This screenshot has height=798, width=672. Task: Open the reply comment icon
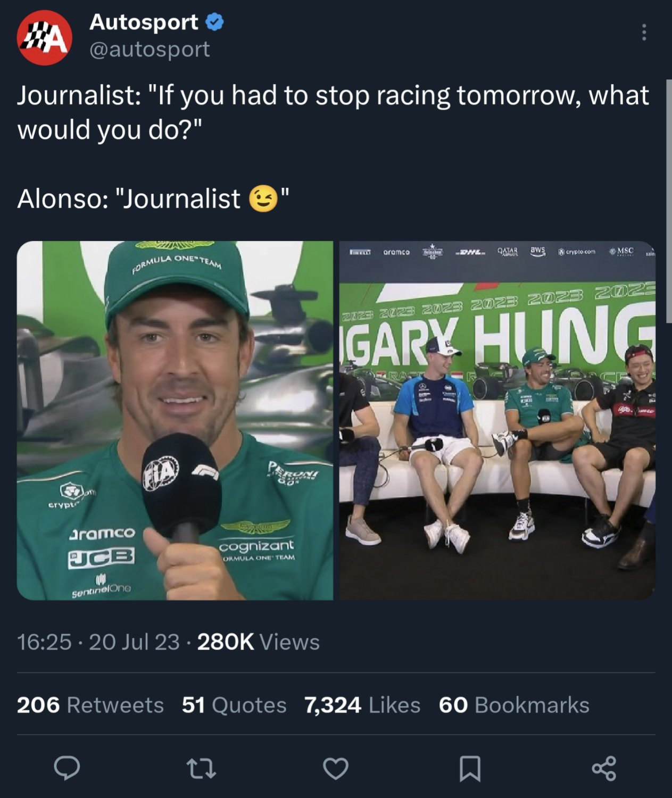click(67, 768)
